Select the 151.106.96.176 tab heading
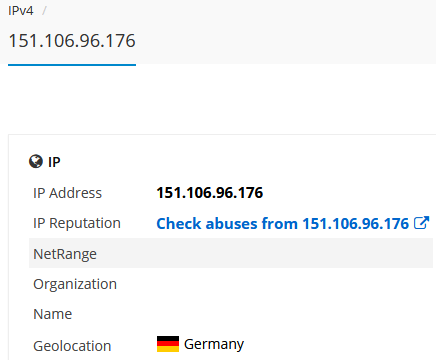 (x=72, y=41)
